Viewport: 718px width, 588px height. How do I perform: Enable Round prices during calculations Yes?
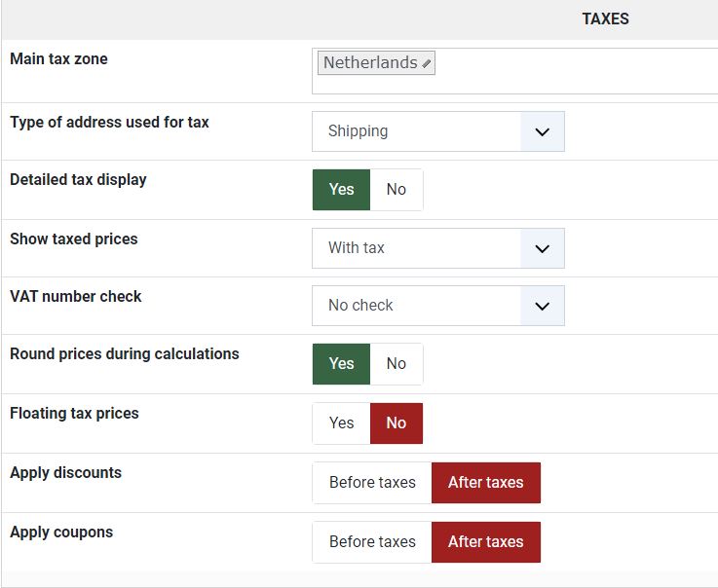[341, 364]
